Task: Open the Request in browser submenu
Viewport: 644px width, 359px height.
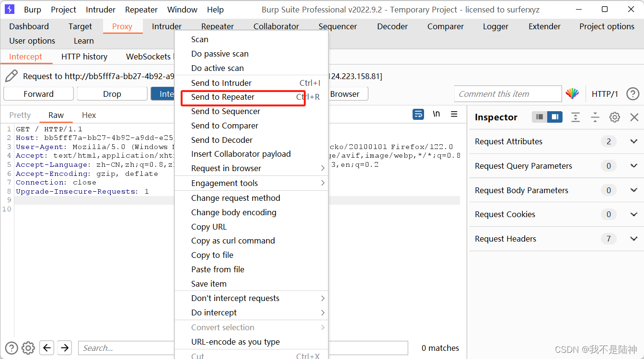Action: pyautogui.click(x=252, y=168)
